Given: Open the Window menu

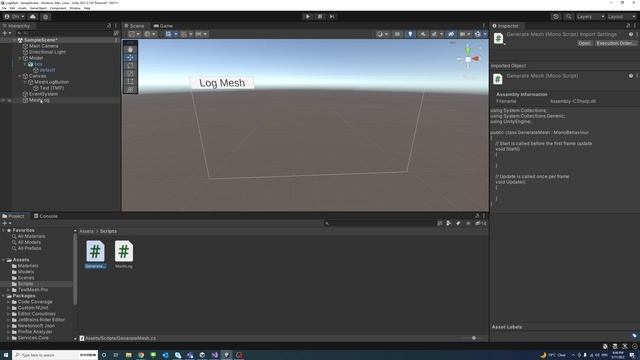Looking at the screenshot, I should (75, 8).
